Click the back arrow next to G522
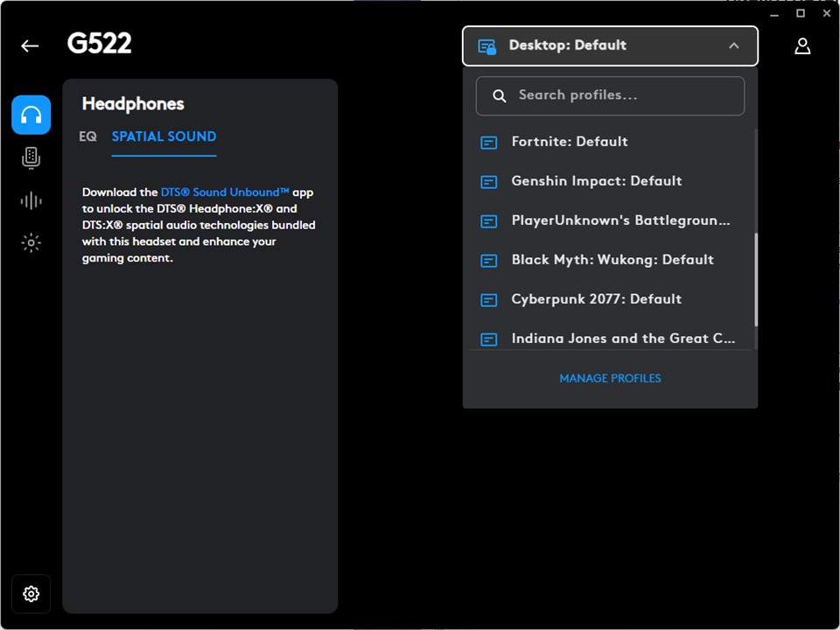 click(x=30, y=45)
